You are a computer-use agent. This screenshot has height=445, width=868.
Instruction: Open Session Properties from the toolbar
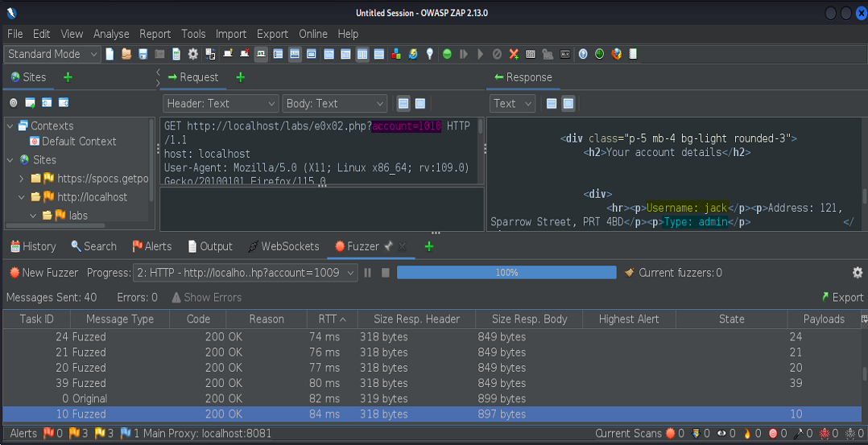tap(176, 54)
